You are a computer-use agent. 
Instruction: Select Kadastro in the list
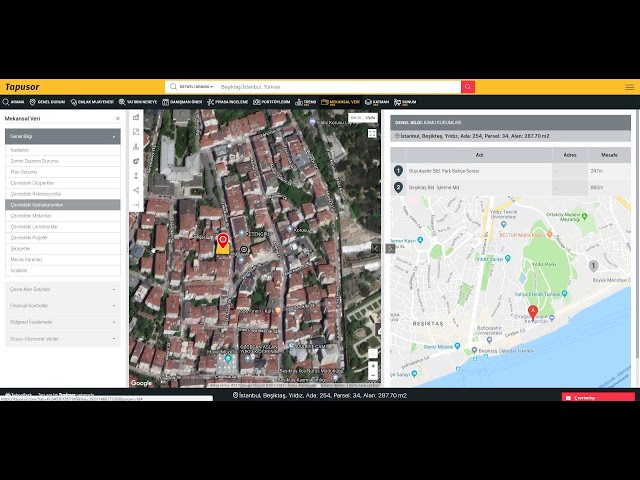[x=62, y=150]
